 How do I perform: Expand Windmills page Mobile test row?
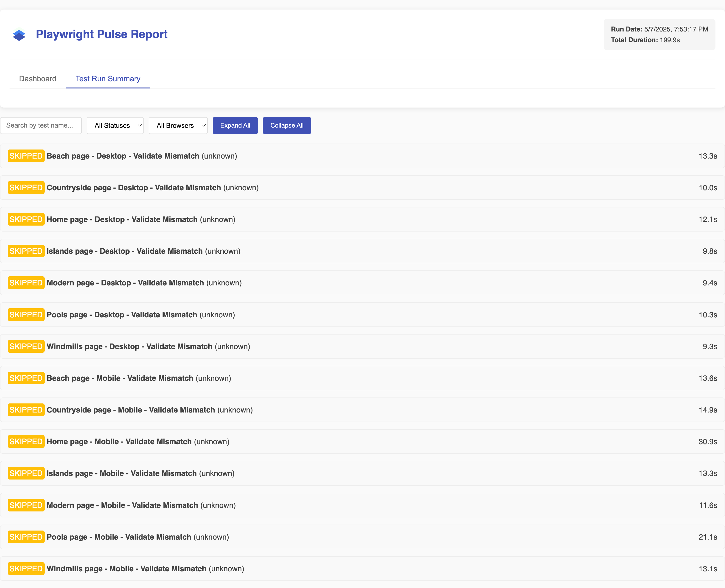[x=145, y=569]
